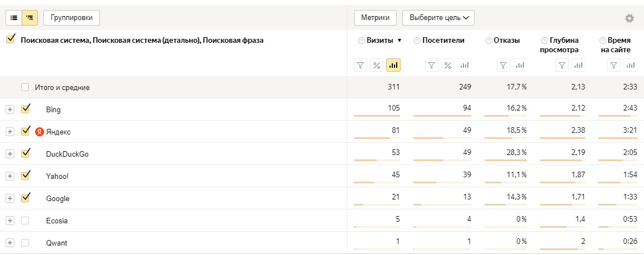Toggle bar chart icon under Посетители column
The height and width of the screenshot is (255, 644).
pyautogui.click(x=465, y=65)
